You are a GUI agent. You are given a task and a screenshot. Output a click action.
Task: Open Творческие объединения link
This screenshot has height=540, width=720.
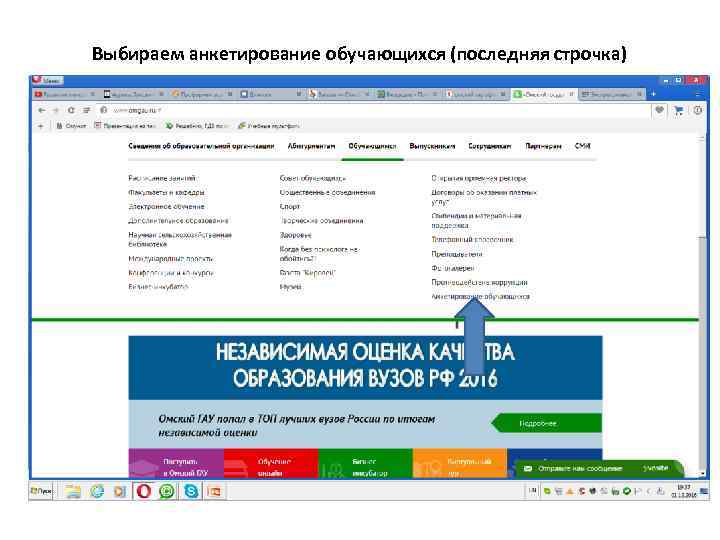[321, 221]
